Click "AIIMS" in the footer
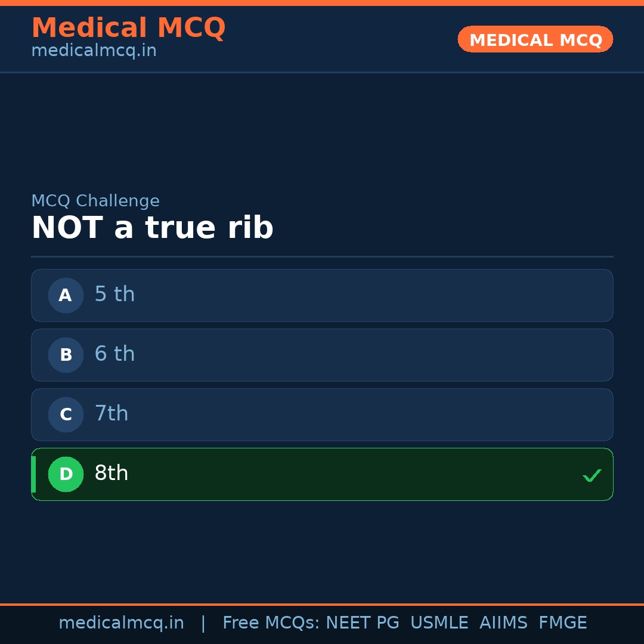The image size is (644, 644). pyautogui.click(x=503, y=623)
